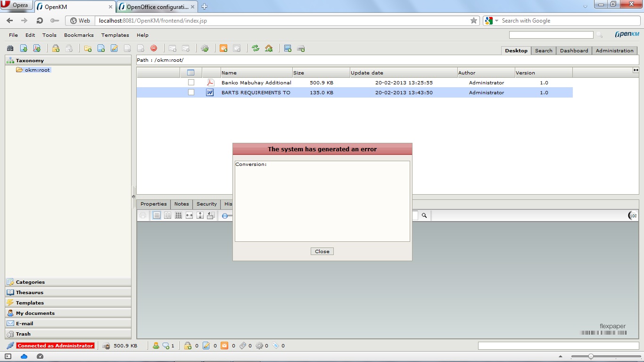Screen dimensions: 644x362
Task: Click the red delete icon in toolbar
Action: (154, 48)
